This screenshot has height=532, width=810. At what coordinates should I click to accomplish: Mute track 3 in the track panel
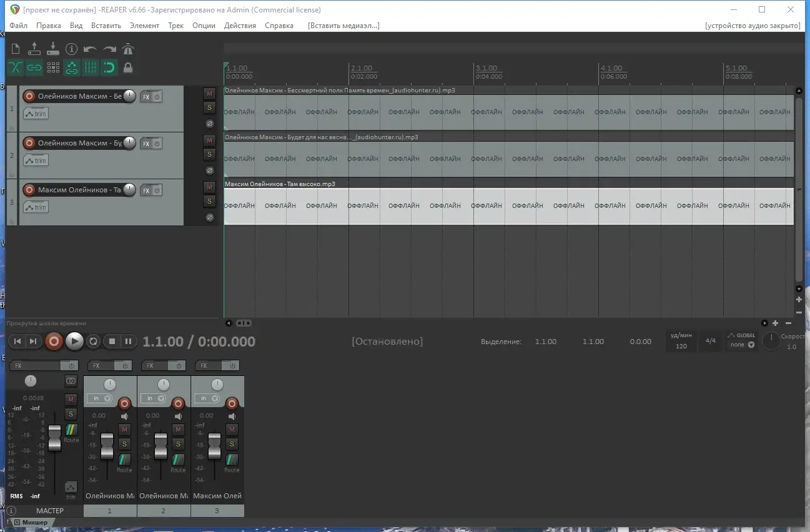tap(209, 187)
